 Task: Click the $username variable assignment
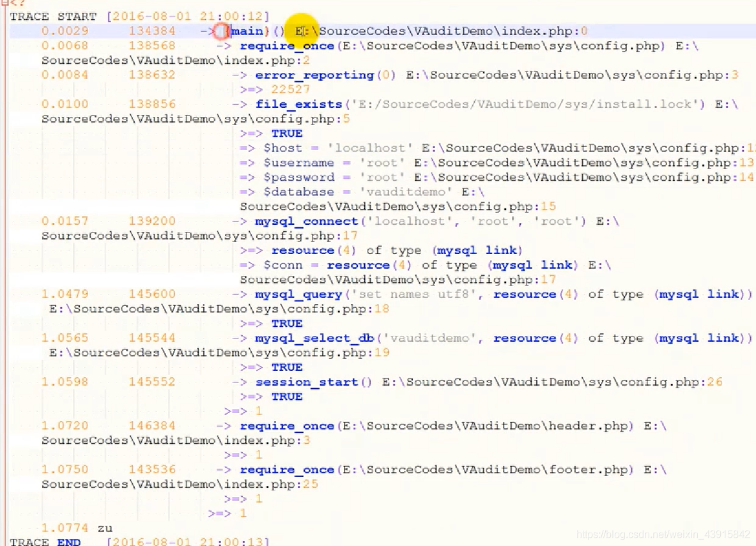tap(334, 163)
